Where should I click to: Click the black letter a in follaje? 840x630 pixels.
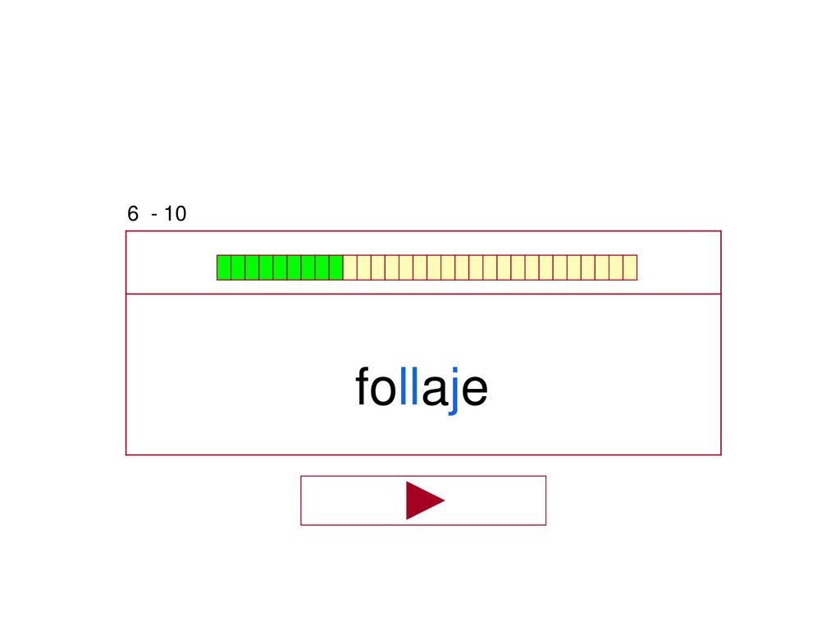(x=434, y=390)
